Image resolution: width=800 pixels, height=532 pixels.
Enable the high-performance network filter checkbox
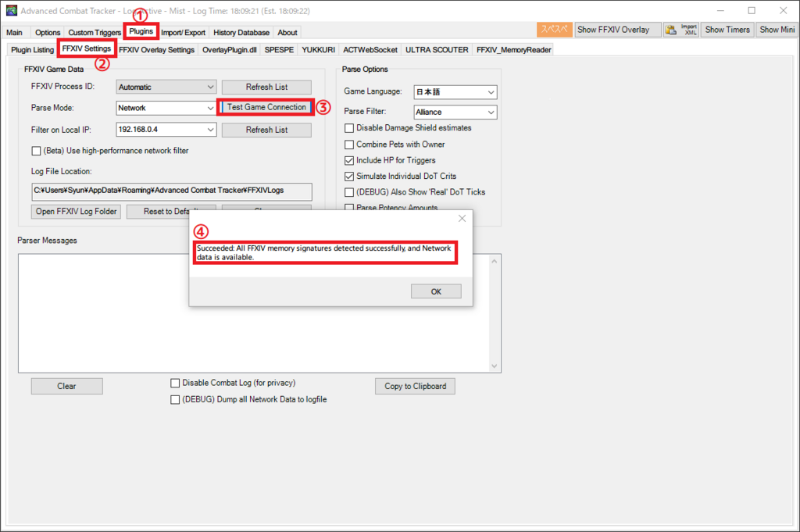click(x=36, y=151)
